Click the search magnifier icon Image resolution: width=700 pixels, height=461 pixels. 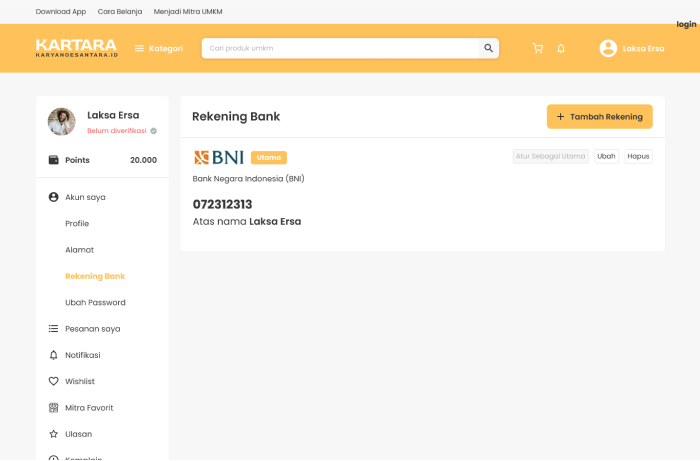pyautogui.click(x=488, y=48)
